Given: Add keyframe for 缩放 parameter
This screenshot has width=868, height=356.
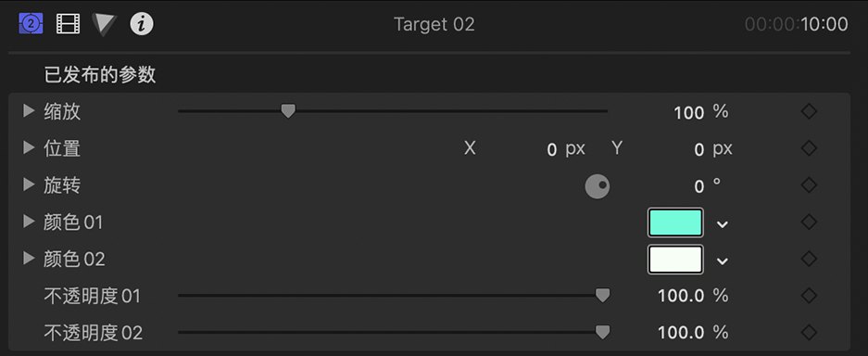Looking at the screenshot, I should (x=809, y=111).
